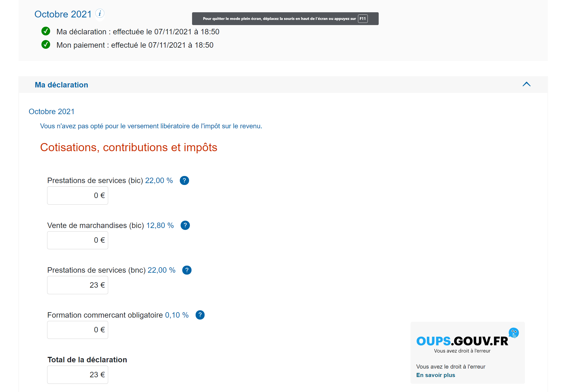Click the OUPS.GOUV.FR logo
Image resolution: width=580 pixels, height=392 pixels.
pos(462,341)
